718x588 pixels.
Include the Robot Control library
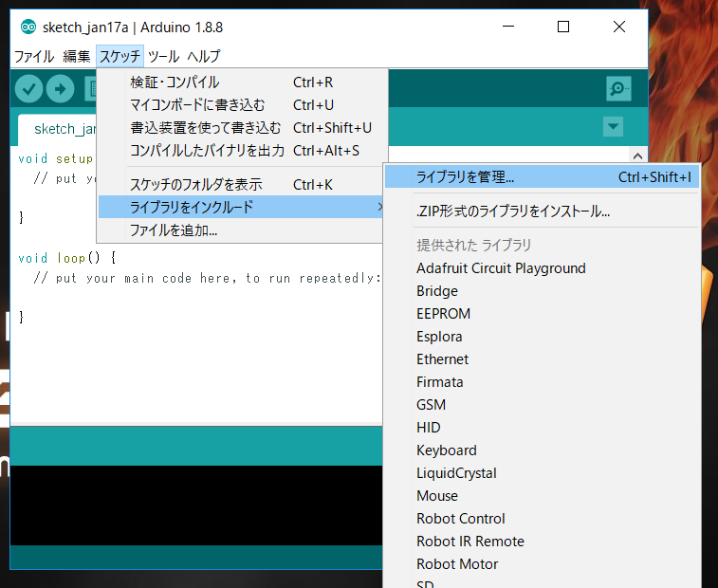pyautogui.click(x=542, y=519)
